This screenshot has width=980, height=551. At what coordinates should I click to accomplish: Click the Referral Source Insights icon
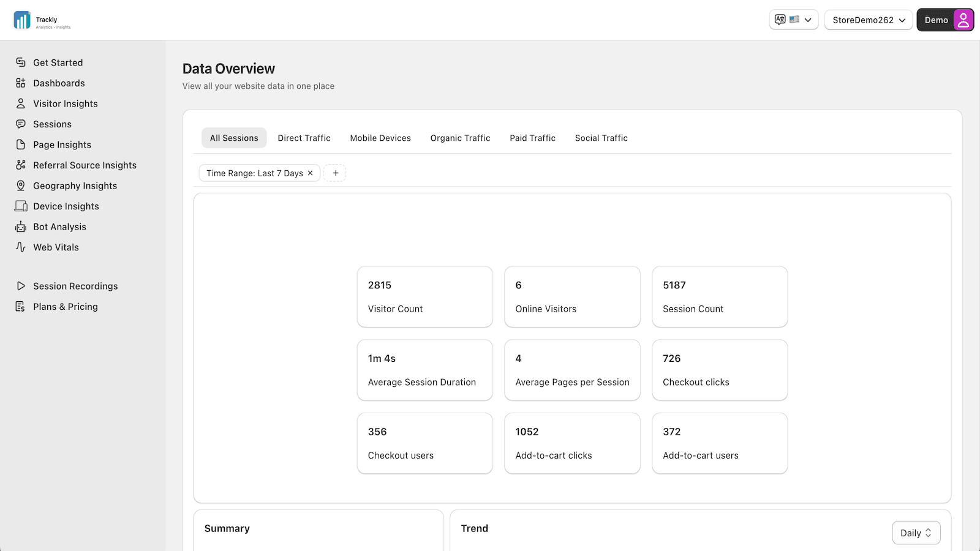[x=21, y=165]
